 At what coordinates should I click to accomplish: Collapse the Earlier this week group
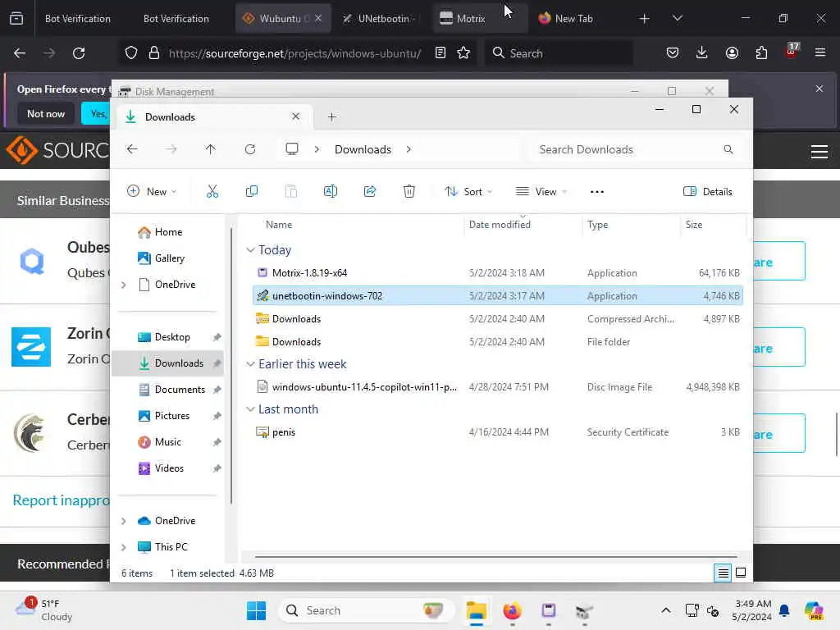point(250,364)
